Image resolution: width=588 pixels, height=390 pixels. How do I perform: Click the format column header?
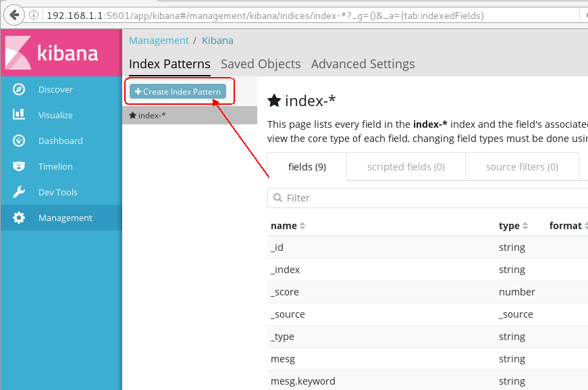point(565,226)
